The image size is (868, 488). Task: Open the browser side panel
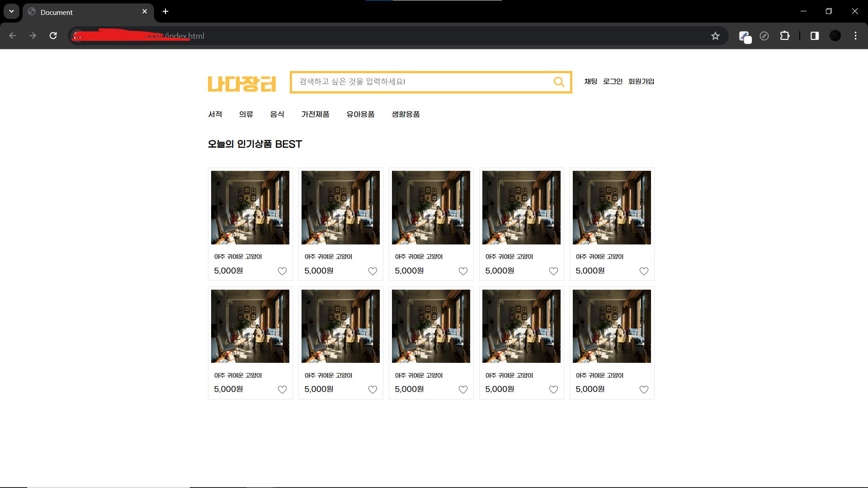(815, 36)
